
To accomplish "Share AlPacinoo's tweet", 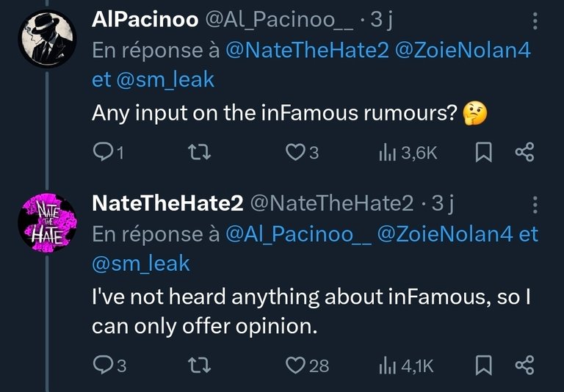I will click(525, 152).
